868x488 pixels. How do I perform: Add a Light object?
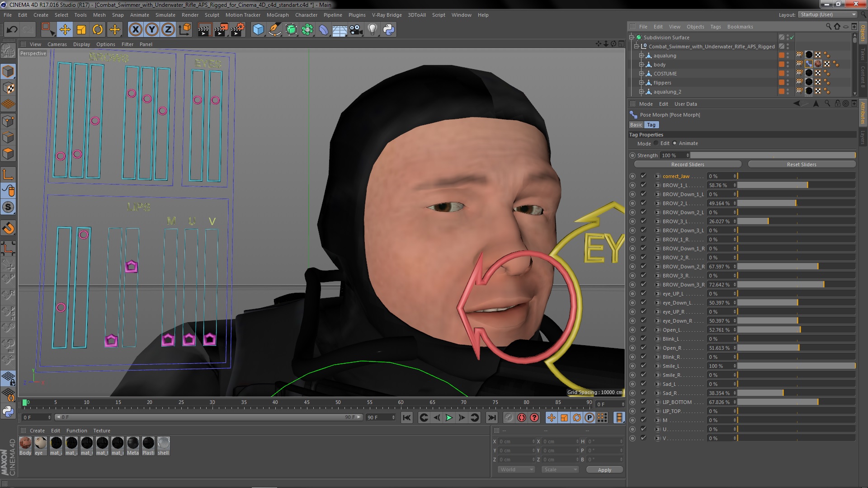pos(372,30)
